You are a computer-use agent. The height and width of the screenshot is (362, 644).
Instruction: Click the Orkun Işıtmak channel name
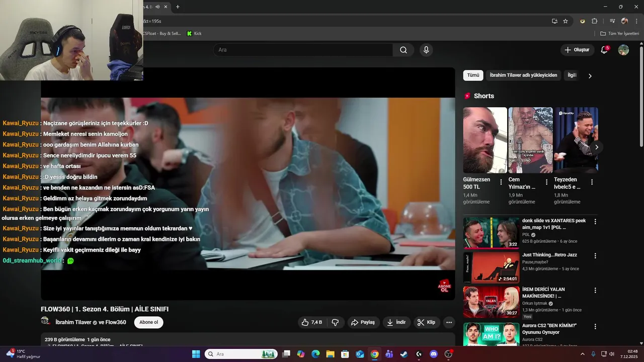coord(535,304)
